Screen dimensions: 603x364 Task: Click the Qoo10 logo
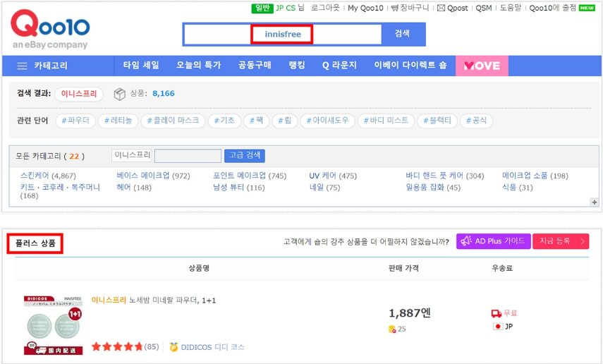coord(50,29)
